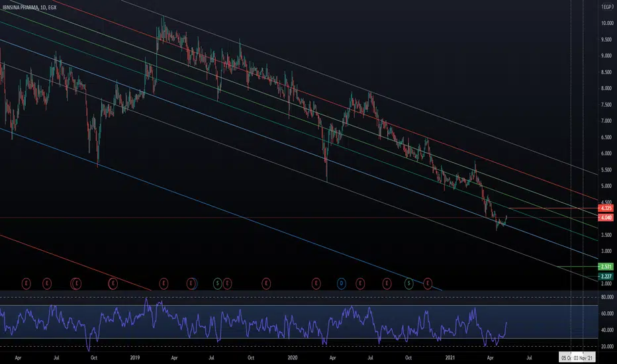The image size is (617, 364).
Task: Click the 2021 time axis label
Action: pos(450,357)
